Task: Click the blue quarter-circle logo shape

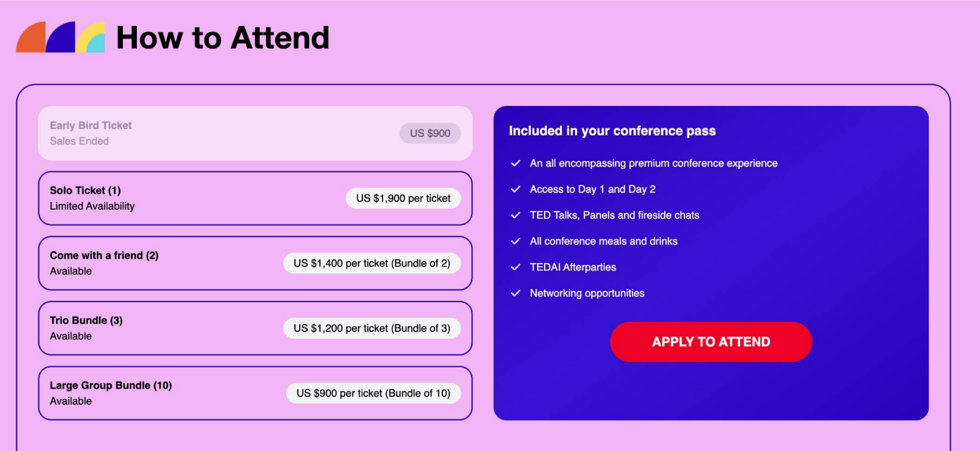Action: [62, 39]
